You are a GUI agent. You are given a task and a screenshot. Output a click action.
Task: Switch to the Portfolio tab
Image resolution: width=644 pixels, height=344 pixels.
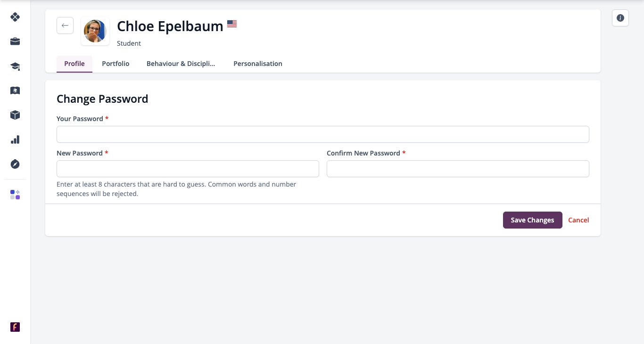coord(116,64)
